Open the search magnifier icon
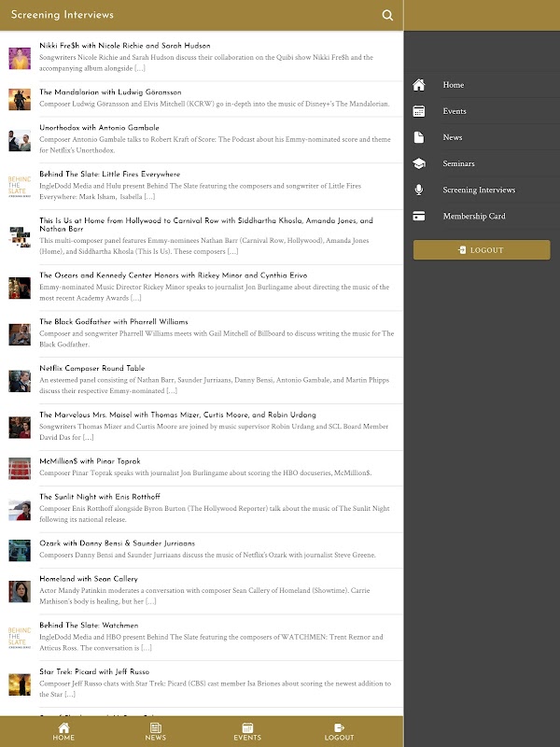Screen dimensions: 560x747 coord(387,15)
